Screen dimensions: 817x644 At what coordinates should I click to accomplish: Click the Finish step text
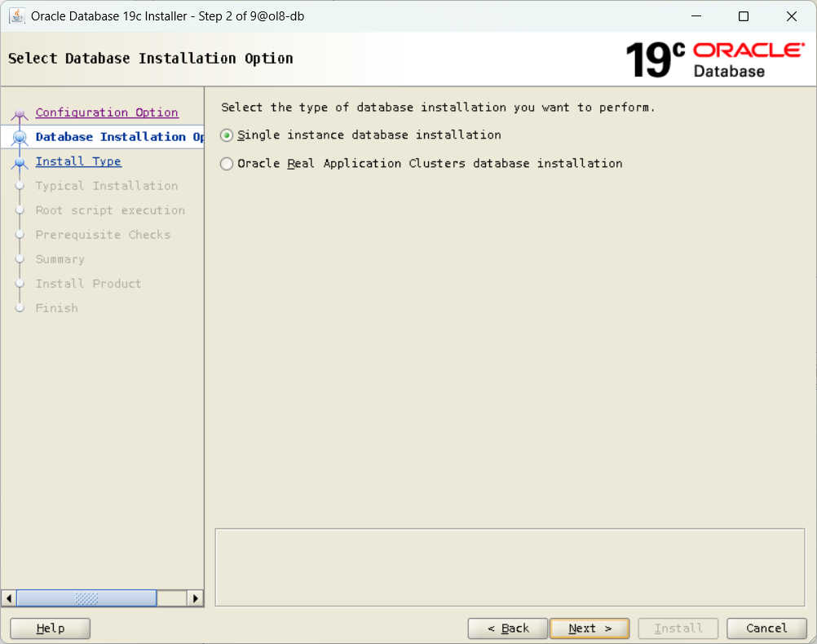point(57,308)
